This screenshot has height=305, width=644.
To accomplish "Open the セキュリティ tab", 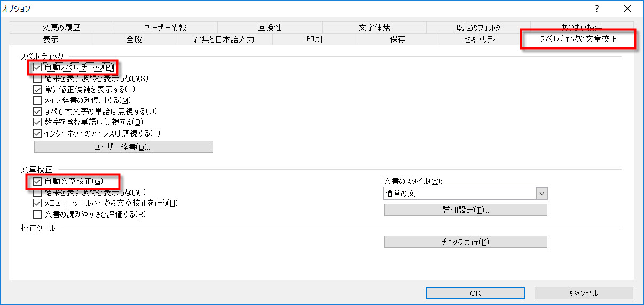I will (481, 39).
